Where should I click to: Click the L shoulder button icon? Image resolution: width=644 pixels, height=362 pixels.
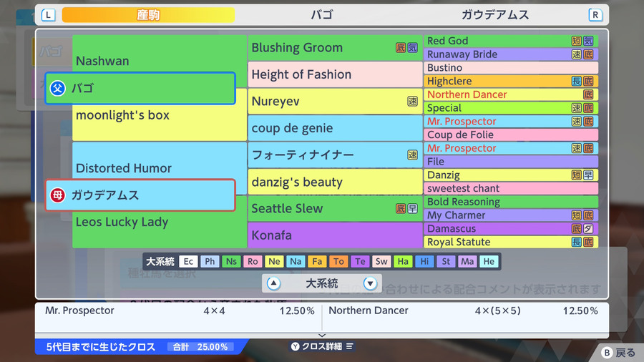(48, 15)
